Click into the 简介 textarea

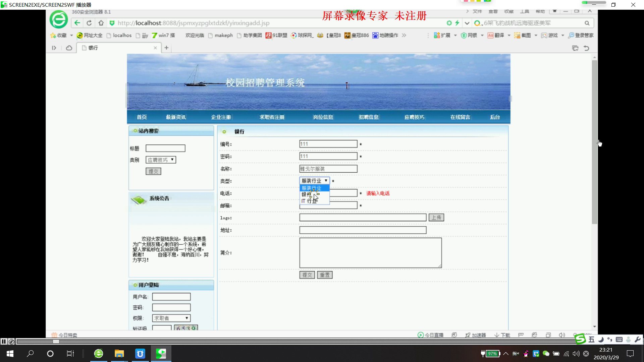click(x=371, y=253)
